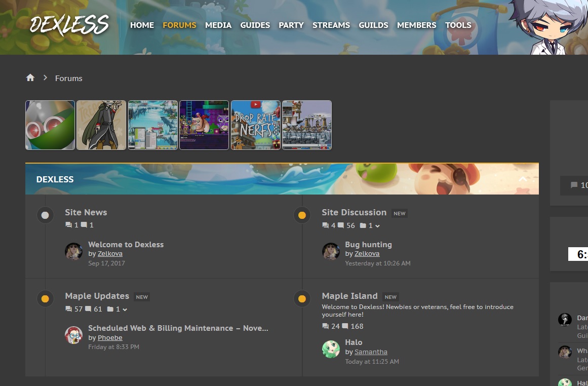Click the Today at 11:25 AM timestamp
The width and height of the screenshot is (588, 386).
[x=372, y=362]
